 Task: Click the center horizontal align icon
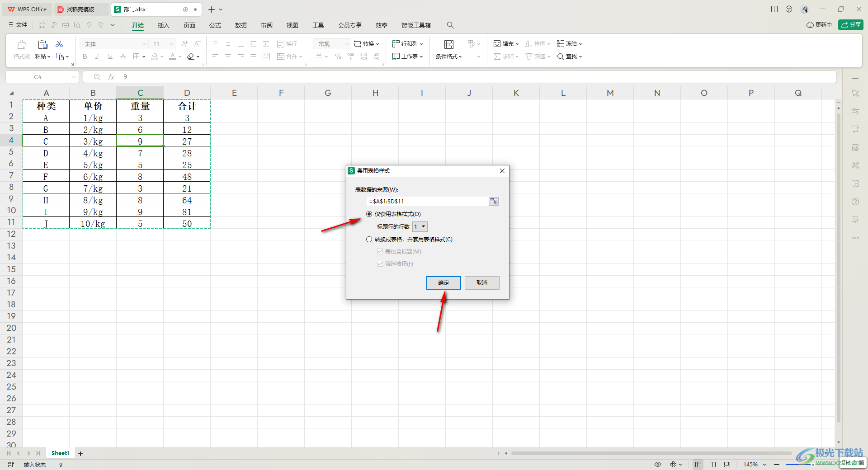[228, 56]
